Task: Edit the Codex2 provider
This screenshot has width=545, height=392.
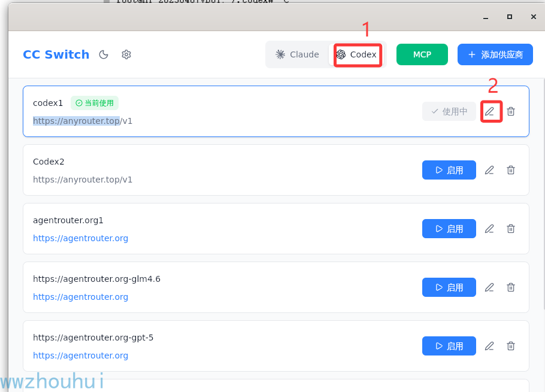Action: point(489,170)
